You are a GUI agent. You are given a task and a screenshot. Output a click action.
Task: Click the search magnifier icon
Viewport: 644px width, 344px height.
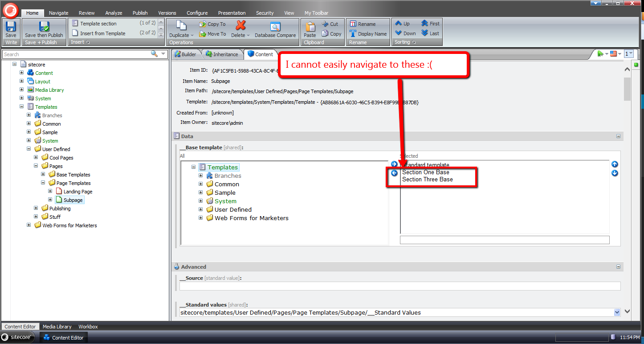pos(154,54)
